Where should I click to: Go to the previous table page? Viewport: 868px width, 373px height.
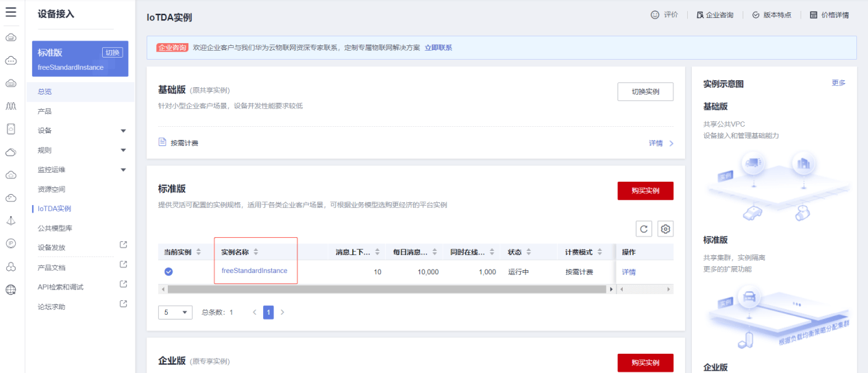(254, 312)
